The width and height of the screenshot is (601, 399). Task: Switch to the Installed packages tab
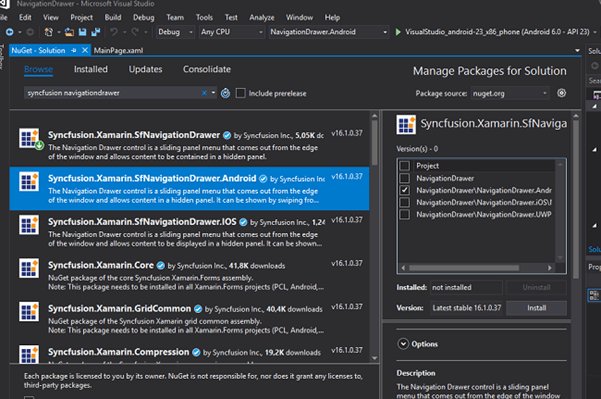[x=91, y=69]
